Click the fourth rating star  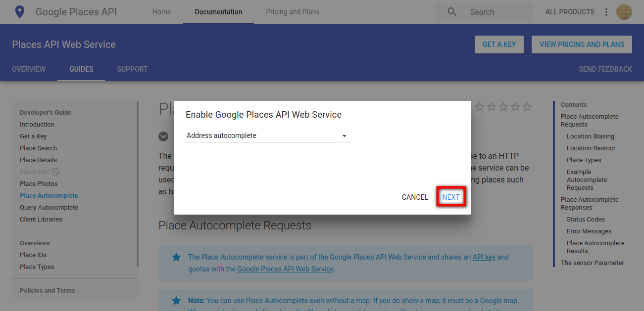tap(515, 107)
